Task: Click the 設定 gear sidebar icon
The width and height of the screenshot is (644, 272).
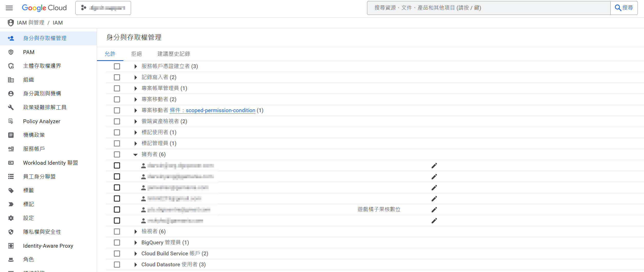Action: (11, 218)
